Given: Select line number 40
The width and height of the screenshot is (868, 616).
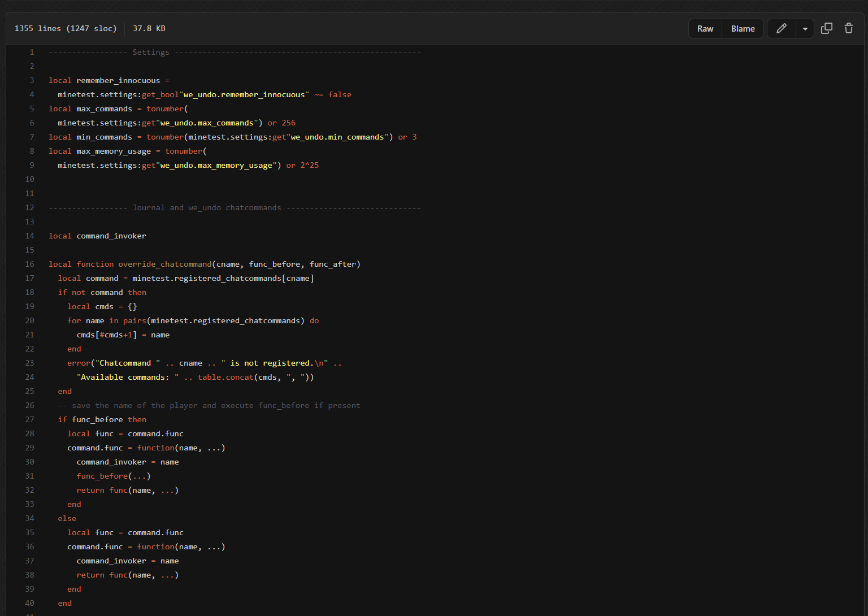Looking at the screenshot, I should 29,603.
